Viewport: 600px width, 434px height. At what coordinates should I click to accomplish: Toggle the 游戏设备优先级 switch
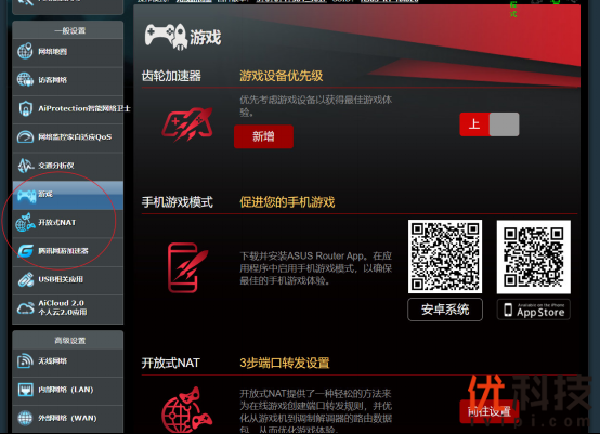click(x=489, y=124)
